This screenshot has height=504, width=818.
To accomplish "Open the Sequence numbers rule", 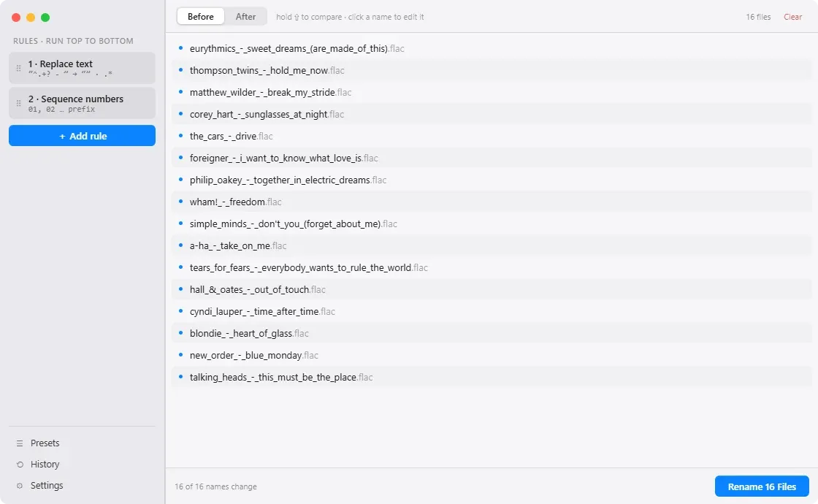I will tap(82, 103).
